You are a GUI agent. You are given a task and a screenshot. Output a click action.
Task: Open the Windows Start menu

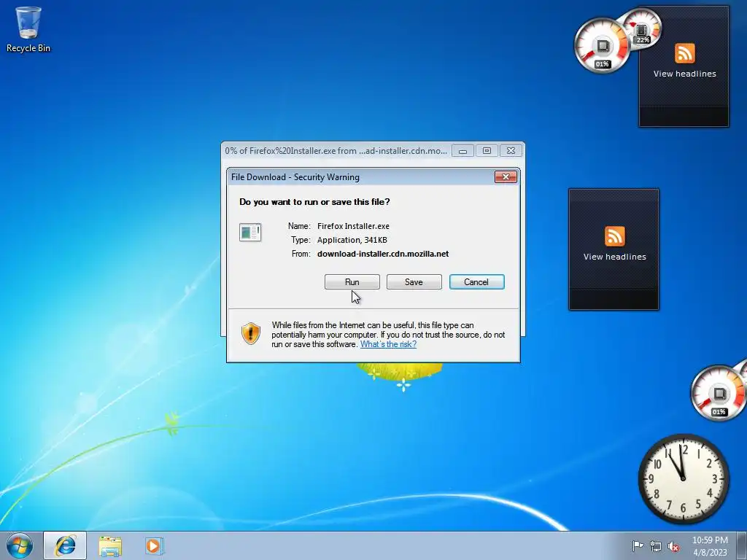pos(20,545)
